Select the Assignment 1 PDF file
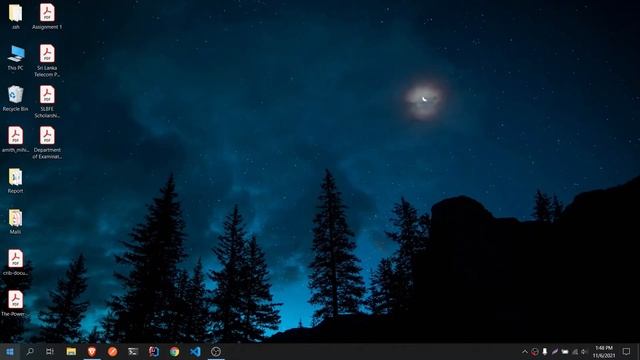 (x=47, y=16)
